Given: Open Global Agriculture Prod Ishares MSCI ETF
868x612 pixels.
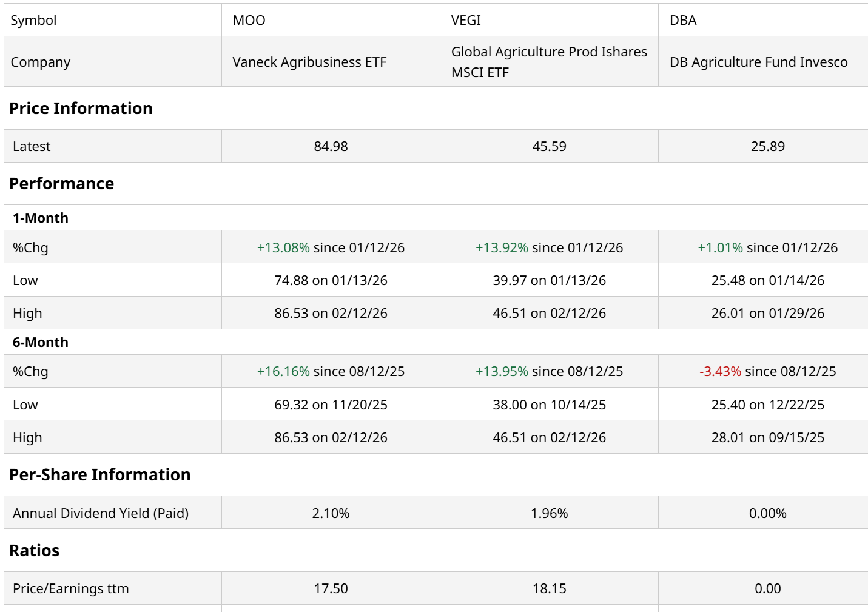Looking at the screenshot, I should coord(548,62).
